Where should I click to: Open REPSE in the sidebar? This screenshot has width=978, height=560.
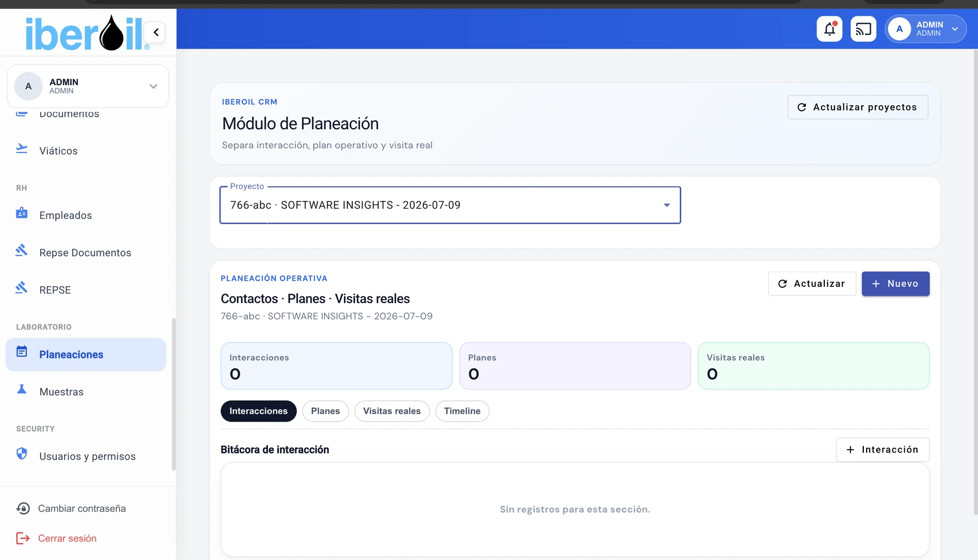(x=86, y=290)
